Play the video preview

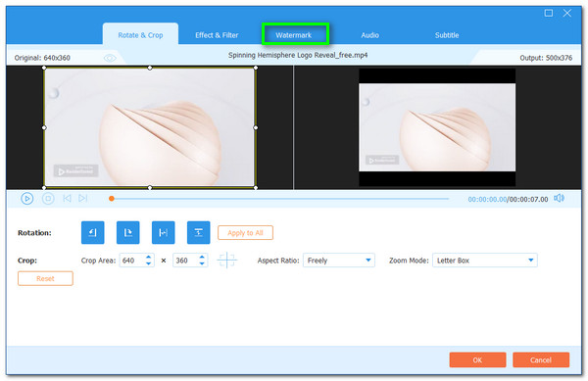(27, 198)
